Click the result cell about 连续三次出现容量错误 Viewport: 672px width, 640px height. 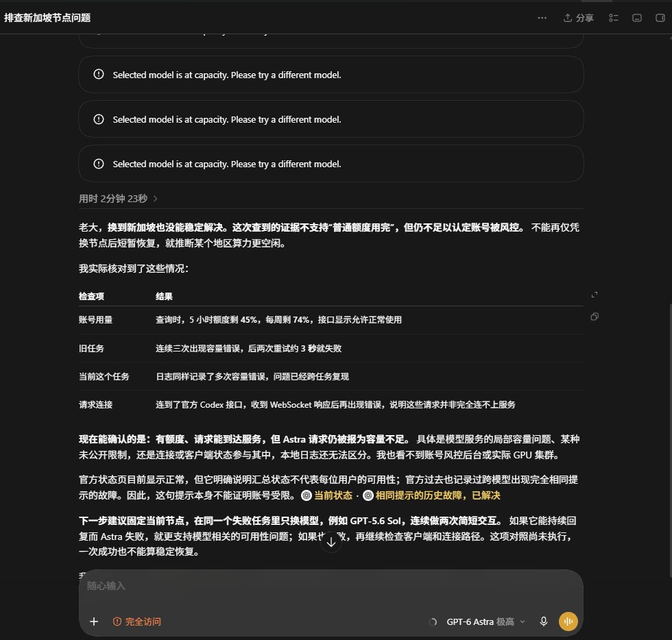248,349
